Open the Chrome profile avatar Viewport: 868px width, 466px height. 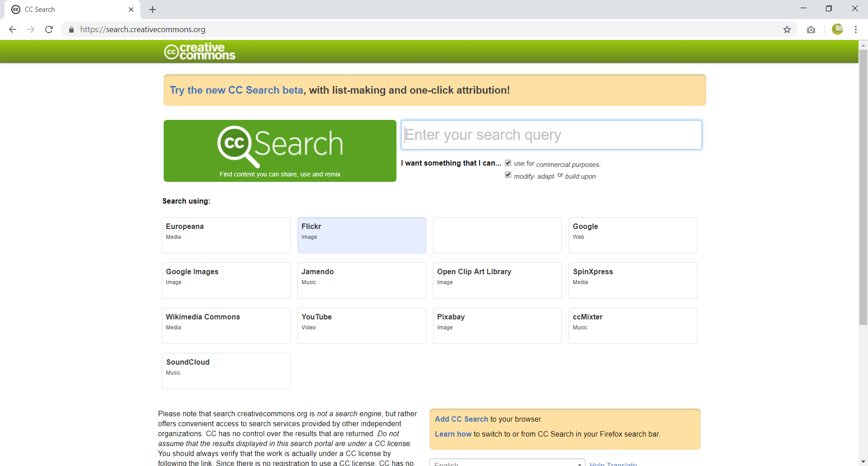tap(837, 29)
